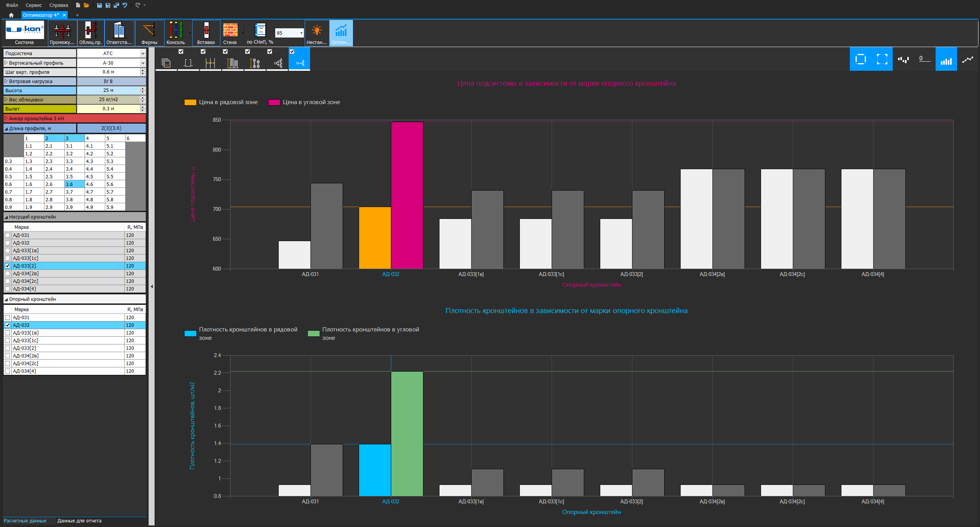Open the Справка menu
The width and height of the screenshot is (980, 527).
59,5
